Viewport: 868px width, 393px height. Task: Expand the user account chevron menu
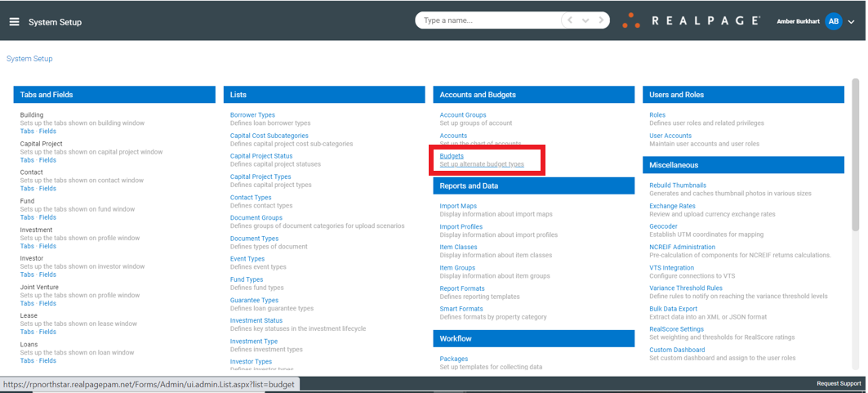click(x=852, y=22)
